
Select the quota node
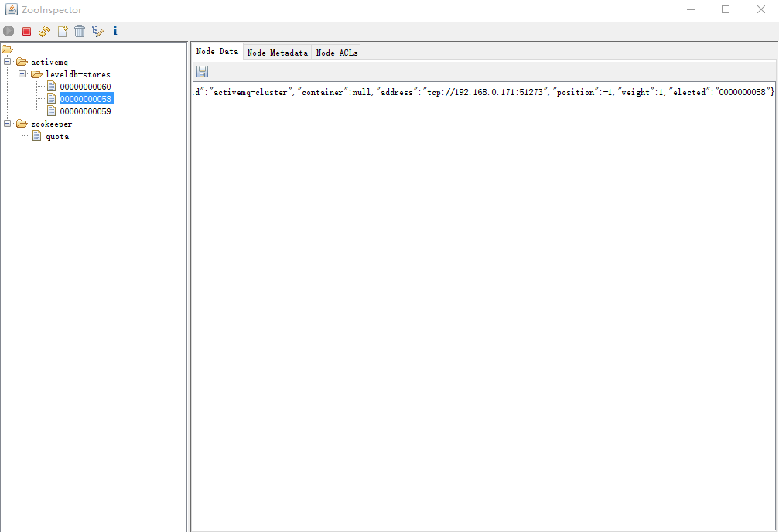pyautogui.click(x=57, y=137)
